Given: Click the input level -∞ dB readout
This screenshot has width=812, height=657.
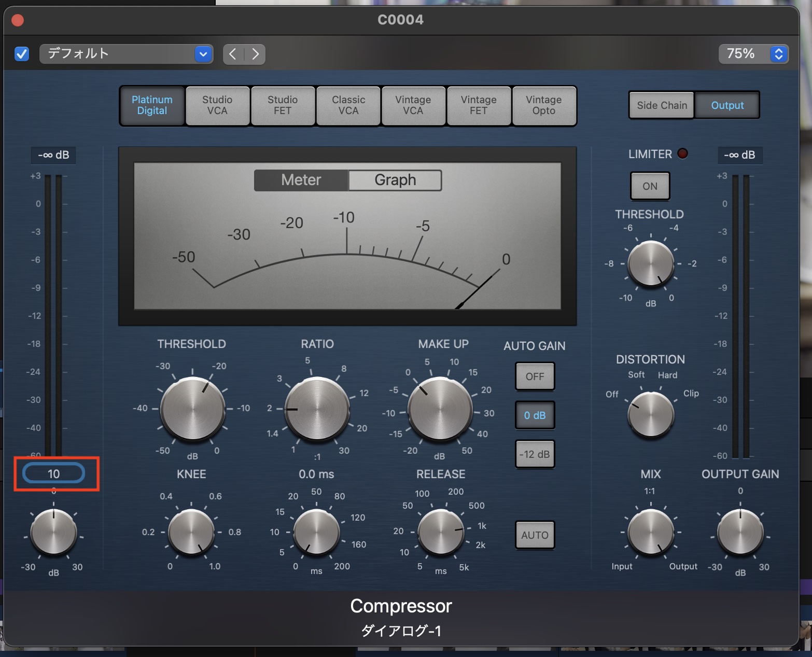Looking at the screenshot, I should click(x=53, y=155).
